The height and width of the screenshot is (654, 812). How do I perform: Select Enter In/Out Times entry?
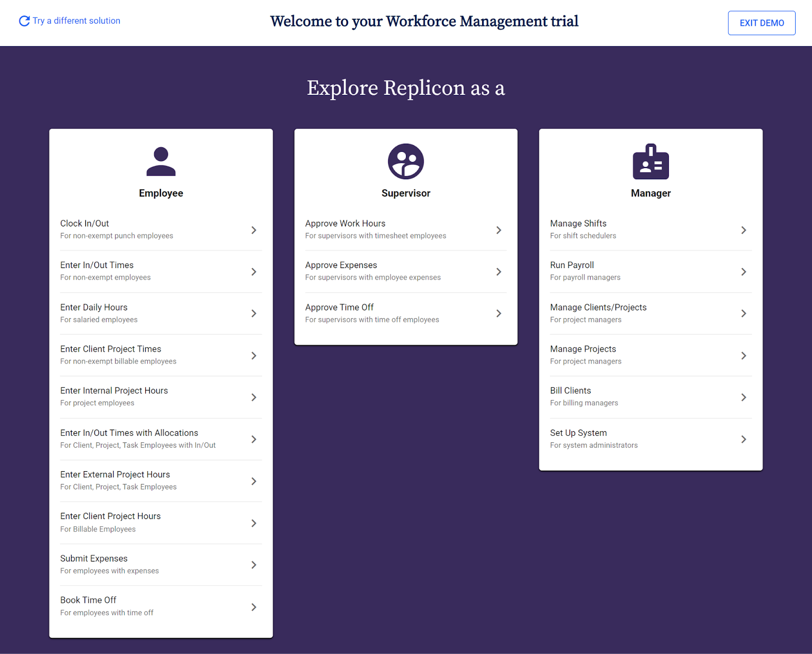[x=161, y=272]
